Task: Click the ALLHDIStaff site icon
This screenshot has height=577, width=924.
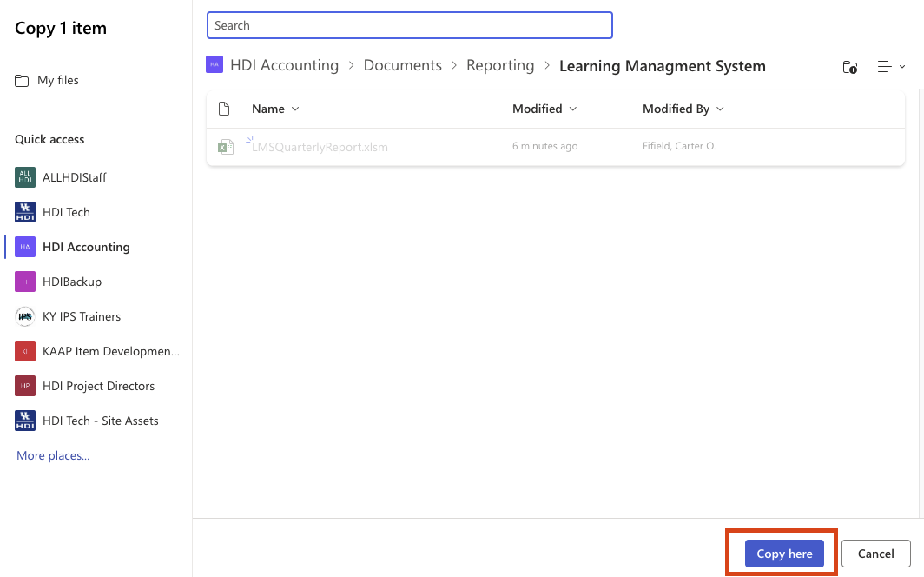Action: pyautogui.click(x=25, y=177)
